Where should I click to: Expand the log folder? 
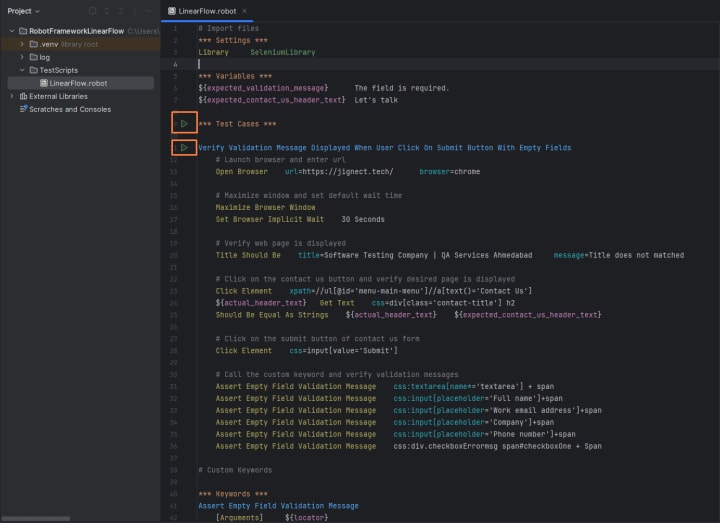[x=22, y=57]
